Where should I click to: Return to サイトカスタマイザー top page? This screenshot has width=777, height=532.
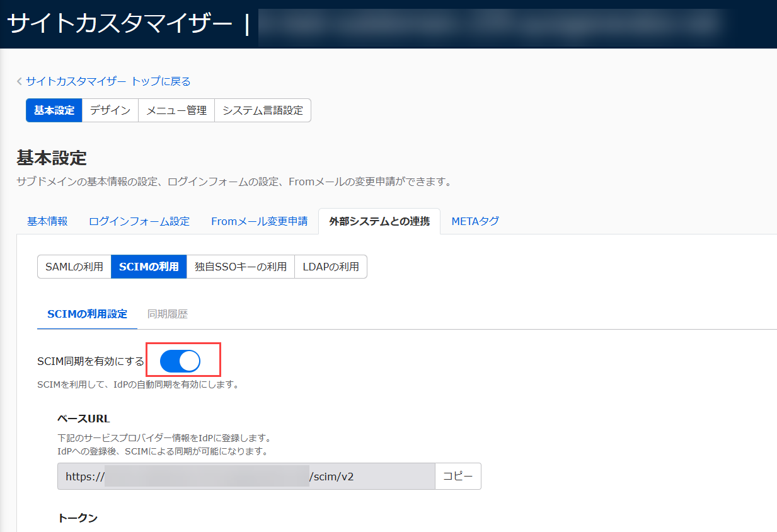(106, 81)
